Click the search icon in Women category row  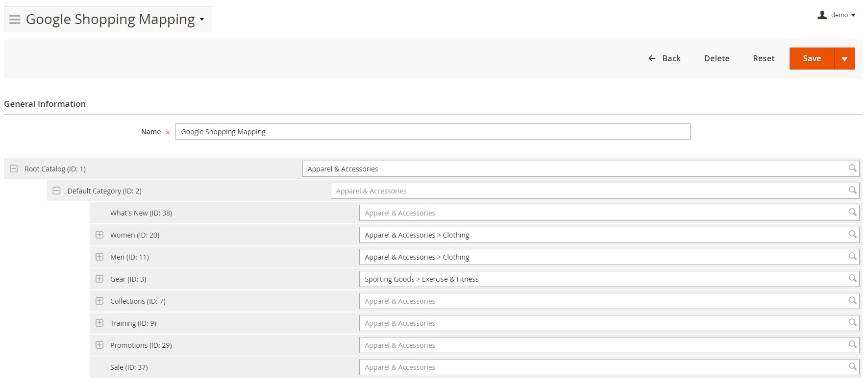click(x=852, y=235)
